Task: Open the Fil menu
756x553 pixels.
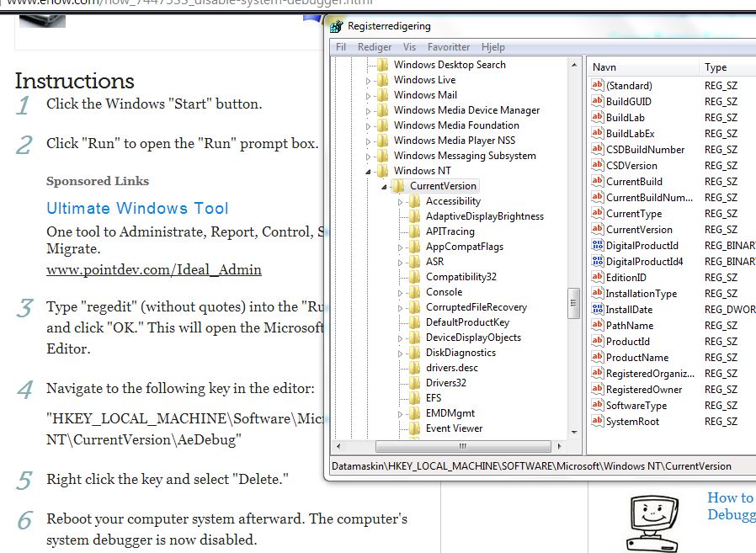Action: pos(341,47)
